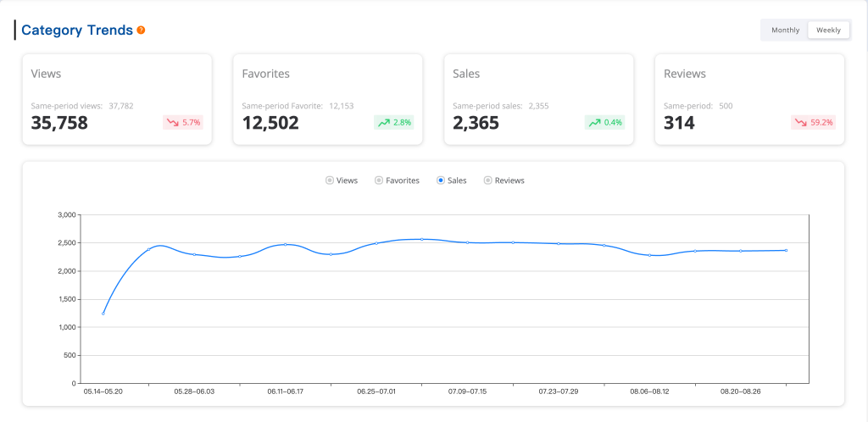The image size is (868, 422).
Task: Click the same-period views value 37,782
Action: 121,106
